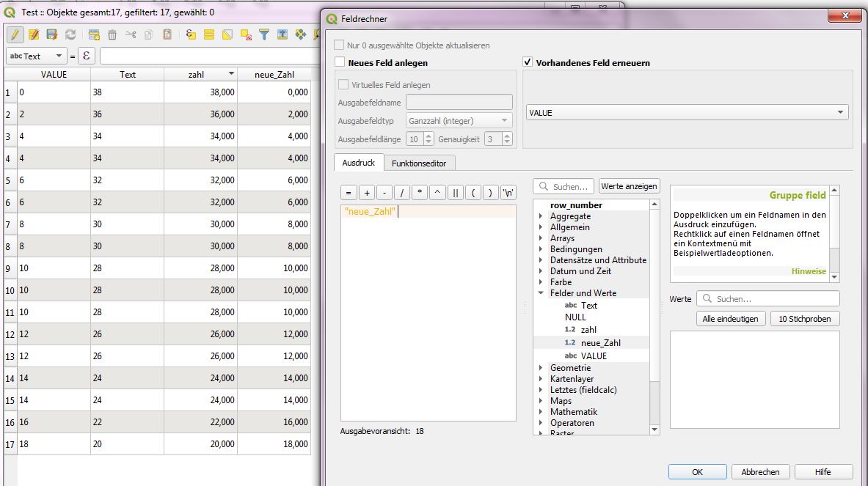Collapse the 'Felder und Werte' group

(541, 293)
